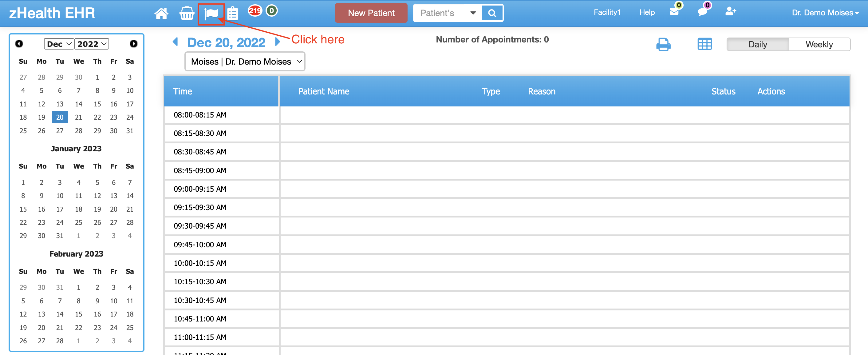Go to next day arrow
868x355 pixels.
click(278, 42)
